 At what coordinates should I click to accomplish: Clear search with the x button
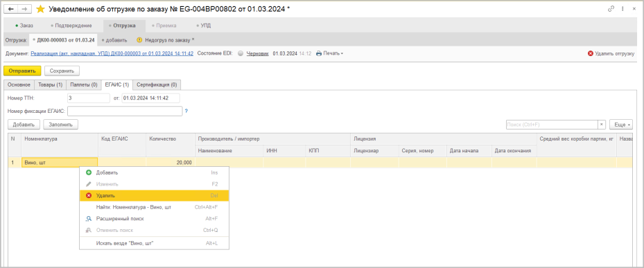[601, 125]
